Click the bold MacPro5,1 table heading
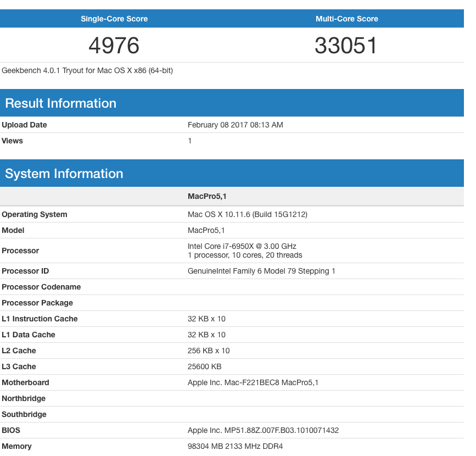 click(x=207, y=196)
